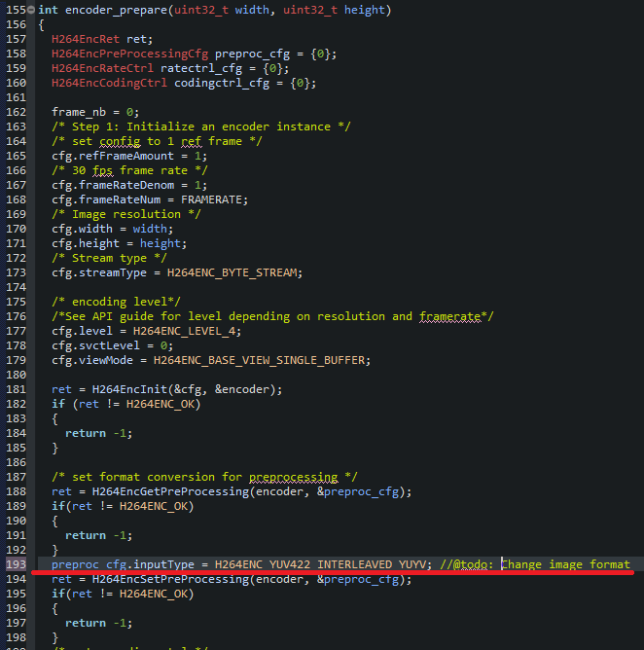The width and height of the screenshot is (644, 650).
Task: Click the H264EncRet type declaration
Action: point(86,39)
